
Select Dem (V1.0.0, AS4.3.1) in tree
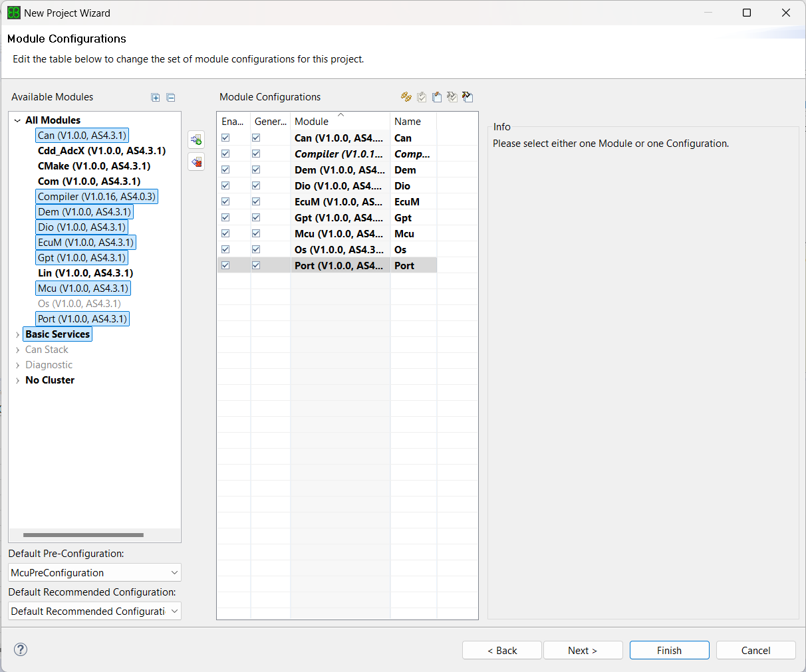pos(84,212)
